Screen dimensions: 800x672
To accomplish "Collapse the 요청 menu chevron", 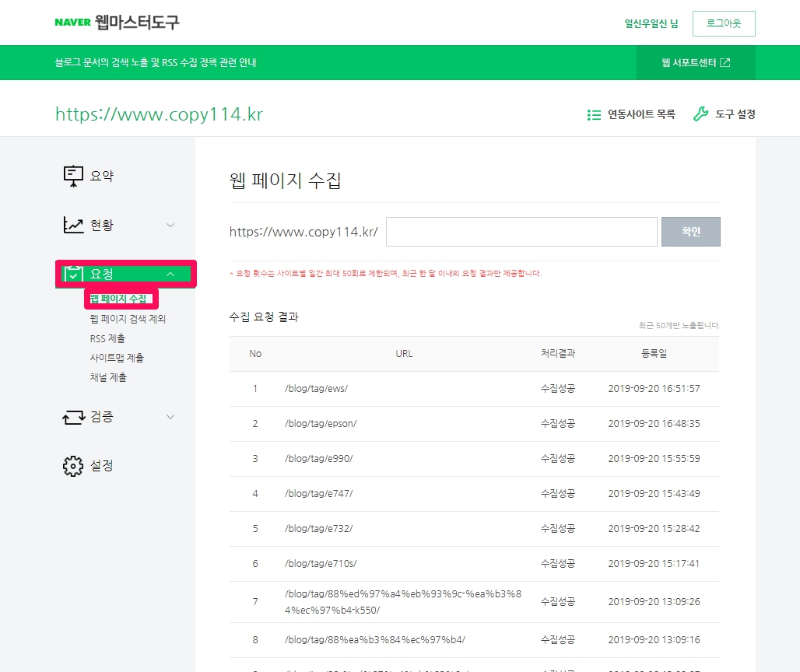I will pos(170,274).
